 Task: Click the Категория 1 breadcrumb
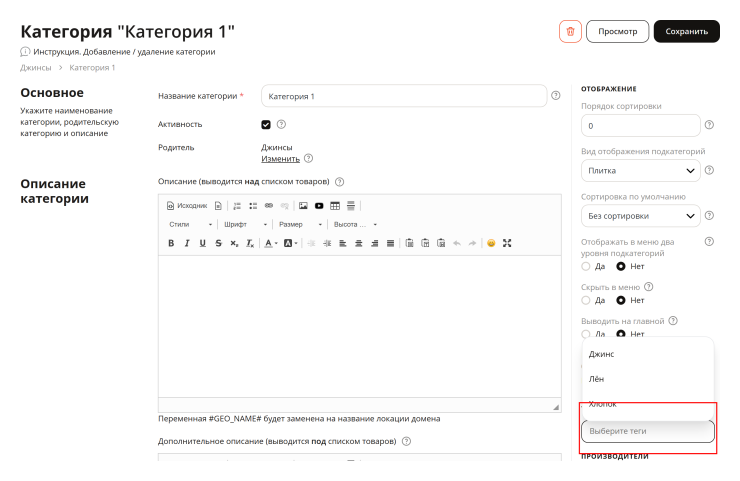(92, 68)
